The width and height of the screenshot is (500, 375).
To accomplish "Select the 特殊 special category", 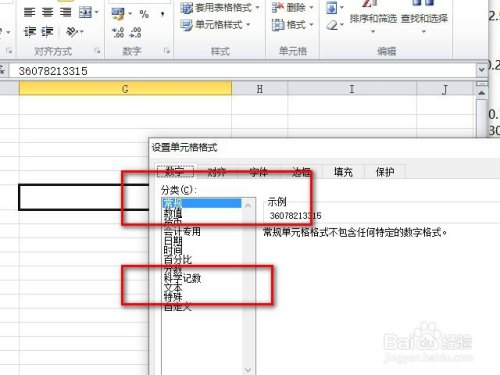I will pos(202,297).
